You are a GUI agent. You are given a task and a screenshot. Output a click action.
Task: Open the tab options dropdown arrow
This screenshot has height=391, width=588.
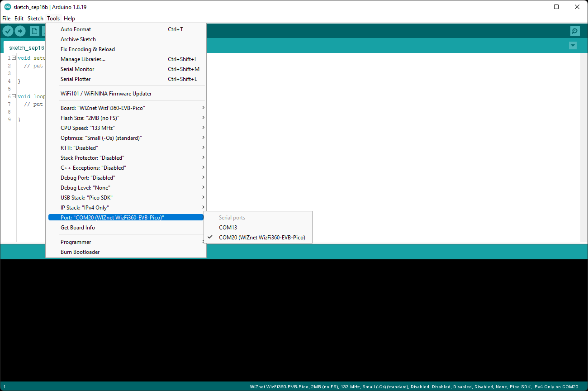(x=573, y=46)
